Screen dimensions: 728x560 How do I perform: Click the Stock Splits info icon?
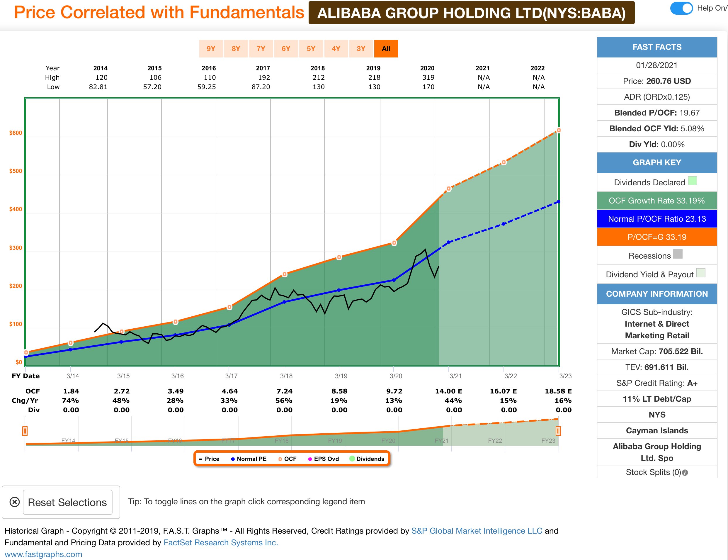pos(685,473)
